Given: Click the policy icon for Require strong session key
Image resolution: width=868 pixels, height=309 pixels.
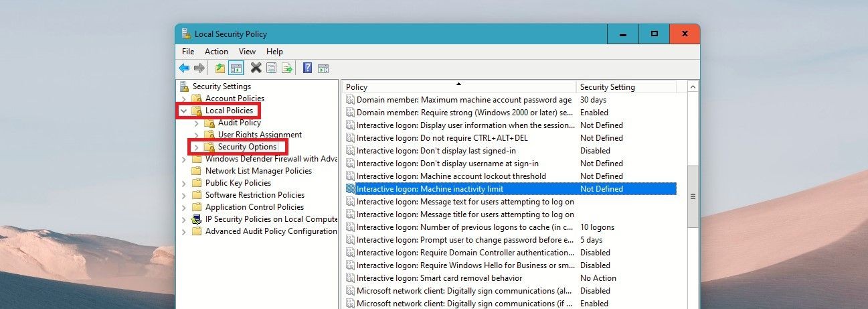Looking at the screenshot, I should tap(350, 113).
